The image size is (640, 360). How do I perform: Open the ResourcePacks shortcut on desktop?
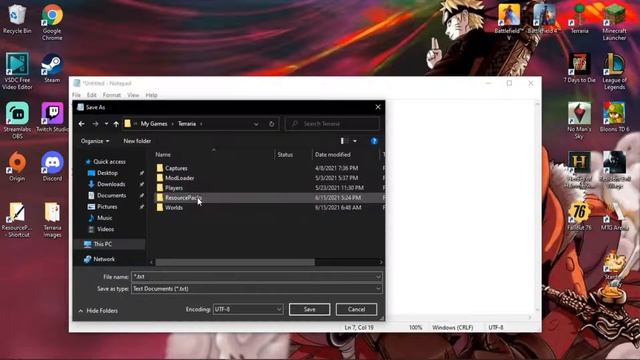(17, 220)
